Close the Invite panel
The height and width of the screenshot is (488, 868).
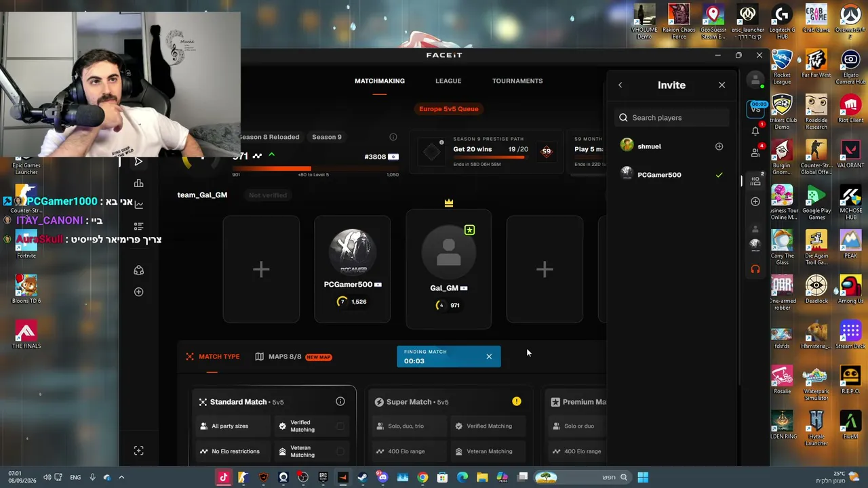(x=722, y=85)
